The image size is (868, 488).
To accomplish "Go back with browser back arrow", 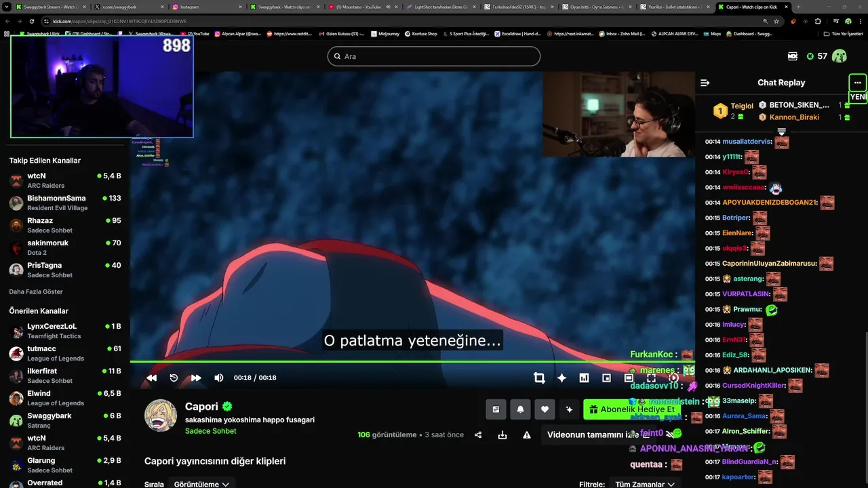I will (x=7, y=21).
